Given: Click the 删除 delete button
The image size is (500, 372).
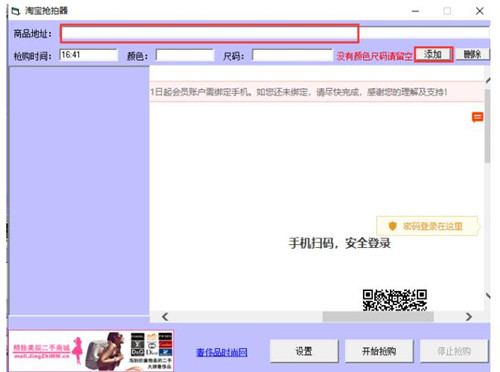Looking at the screenshot, I should coord(472,54).
